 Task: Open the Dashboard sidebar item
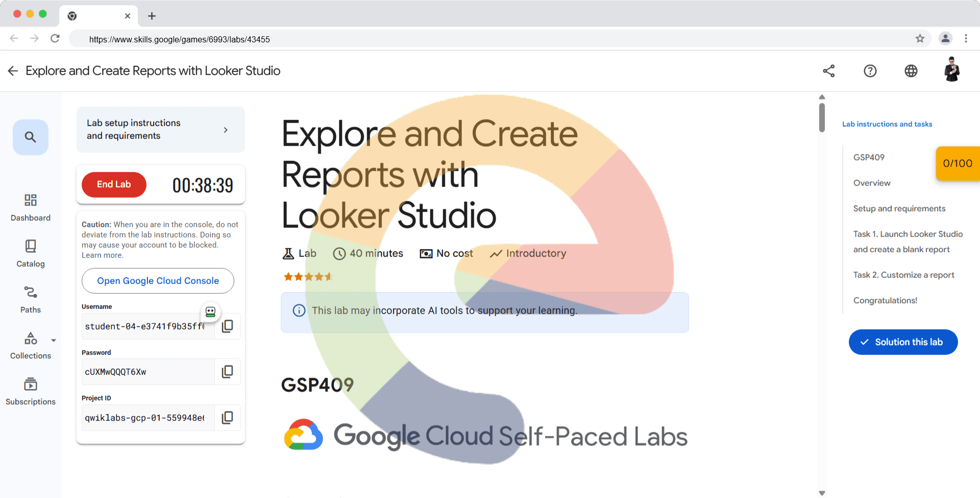31,207
